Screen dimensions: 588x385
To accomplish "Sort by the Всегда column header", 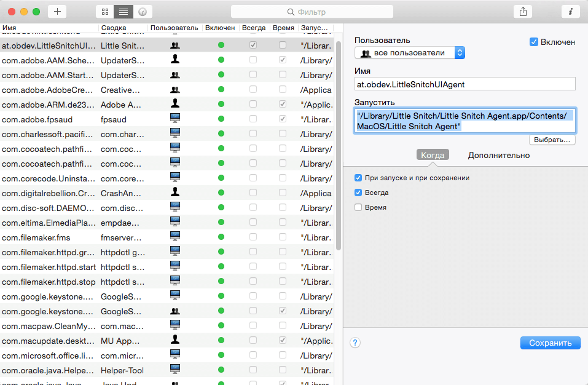I will point(254,28).
